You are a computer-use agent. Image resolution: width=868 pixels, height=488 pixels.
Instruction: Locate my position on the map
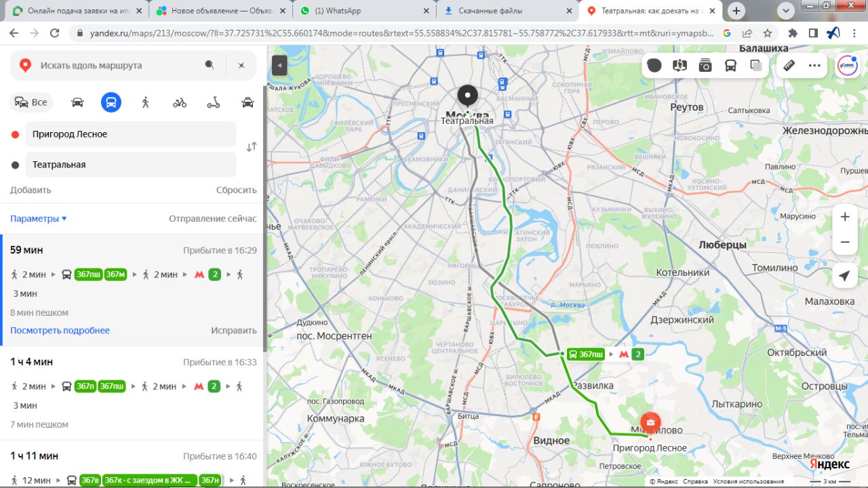click(x=845, y=276)
